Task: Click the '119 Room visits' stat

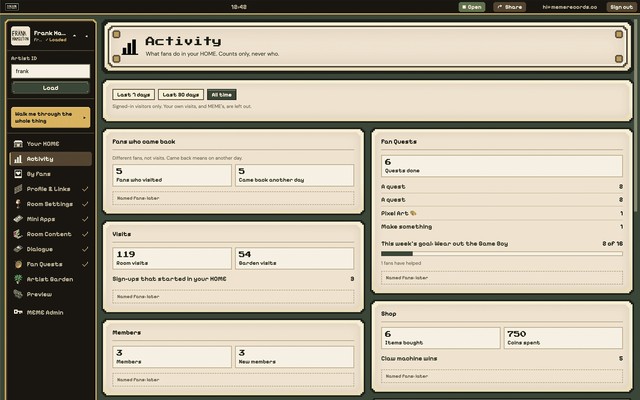Action: [x=172, y=258]
